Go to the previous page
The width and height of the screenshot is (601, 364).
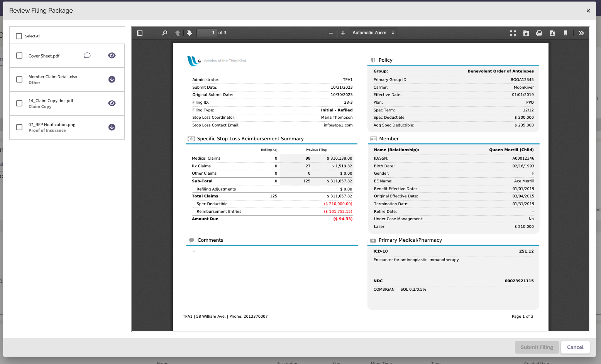(177, 33)
